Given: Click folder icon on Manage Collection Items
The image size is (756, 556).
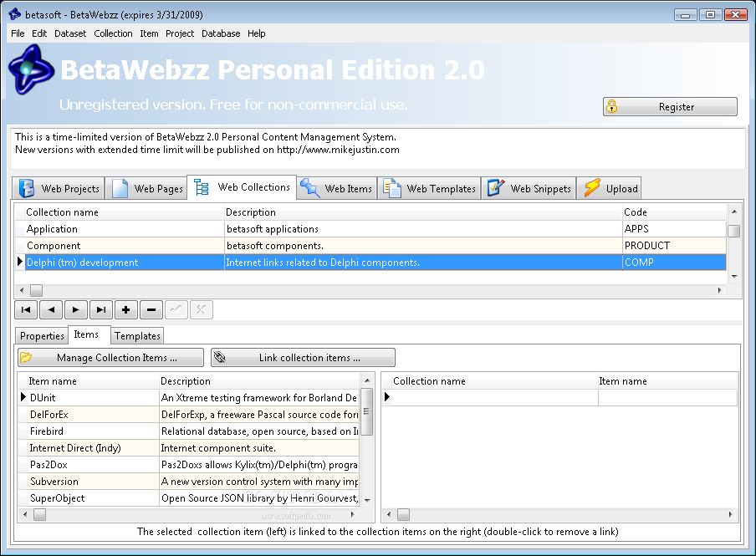Looking at the screenshot, I should point(26,357).
